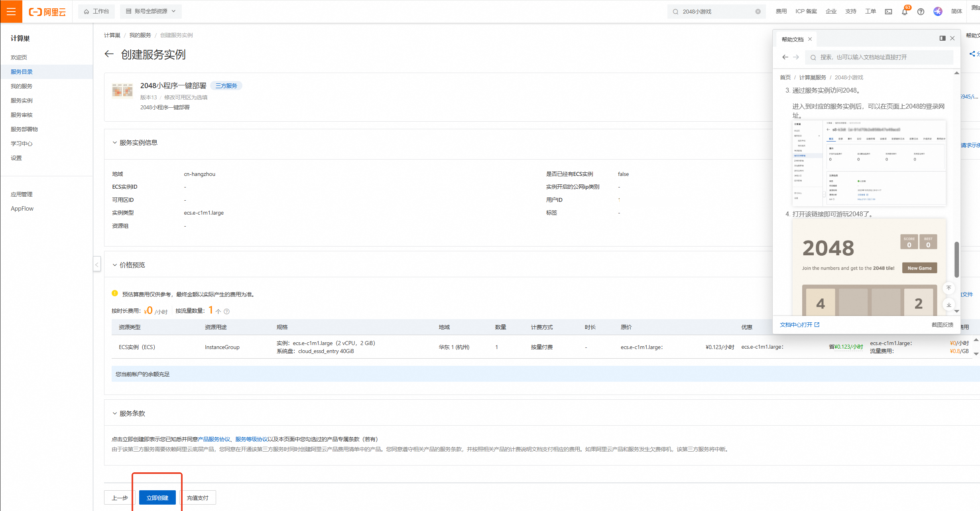Image resolution: width=980 pixels, height=511 pixels.
Task: Open the Cloud Shell terminal icon
Action: tap(888, 12)
